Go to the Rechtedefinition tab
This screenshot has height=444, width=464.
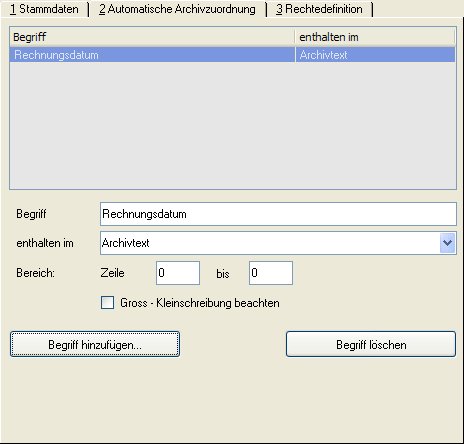tap(319, 9)
